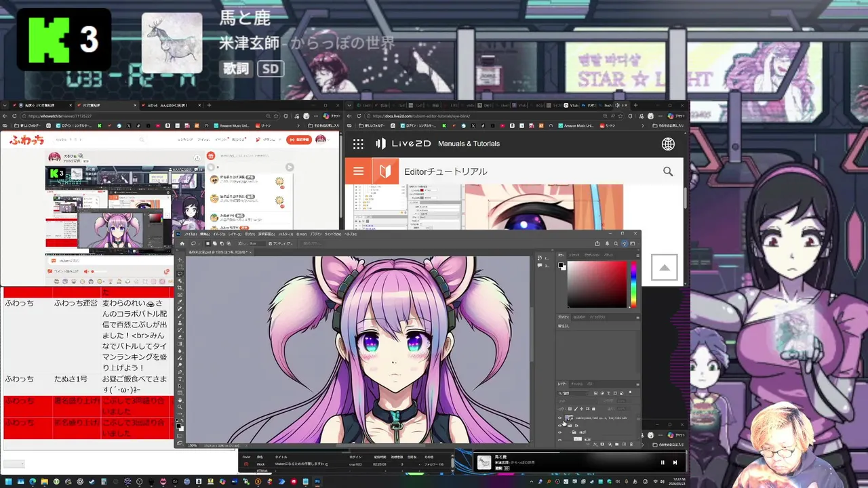Viewport: 868px width, 488px height.
Task: Switch to the チャンネル tab in Layers panel
Action: (x=576, y=384)
